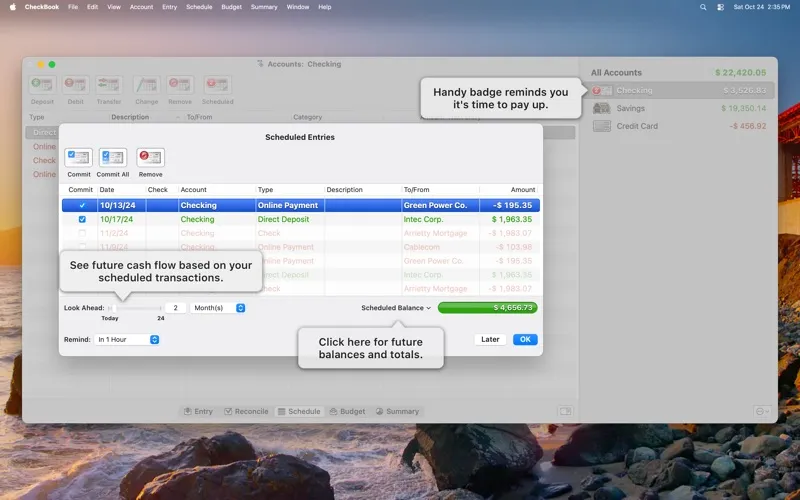
Task: Click the Checking account reminder badge
Action: click(x=596, y=90)
